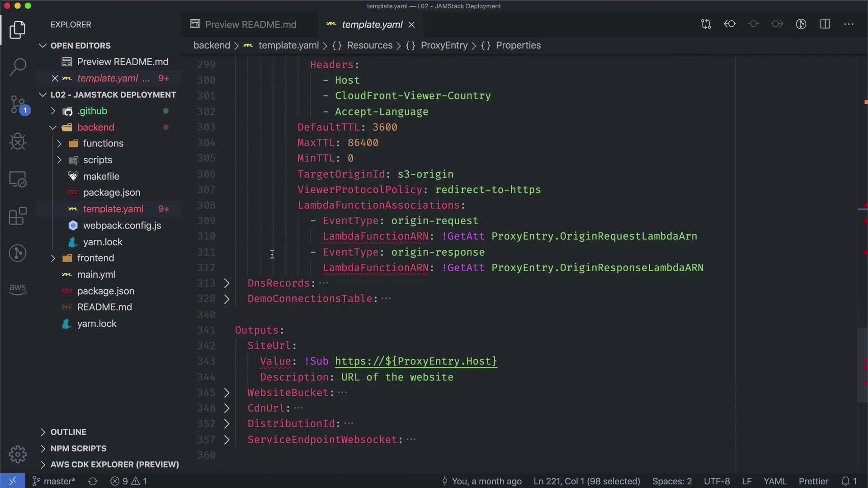Open the Manage gear menu
This screenshot has width=868, height=488.
[x=18, y=454]
